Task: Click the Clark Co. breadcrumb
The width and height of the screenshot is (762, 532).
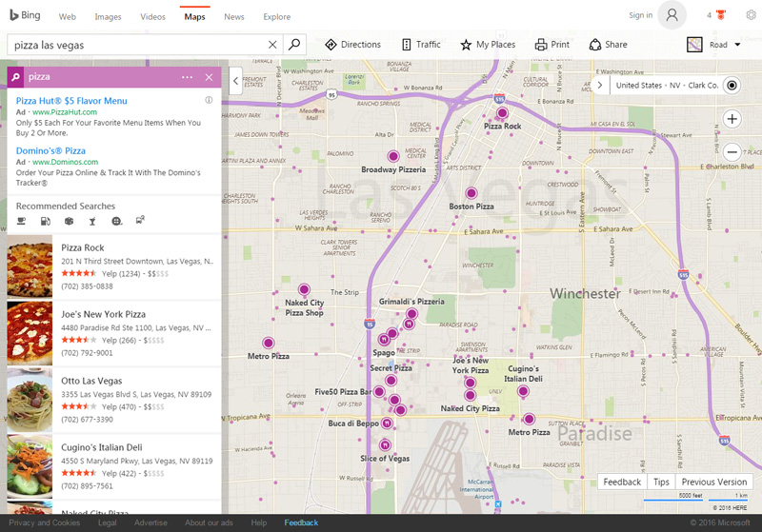Action: 703,86
